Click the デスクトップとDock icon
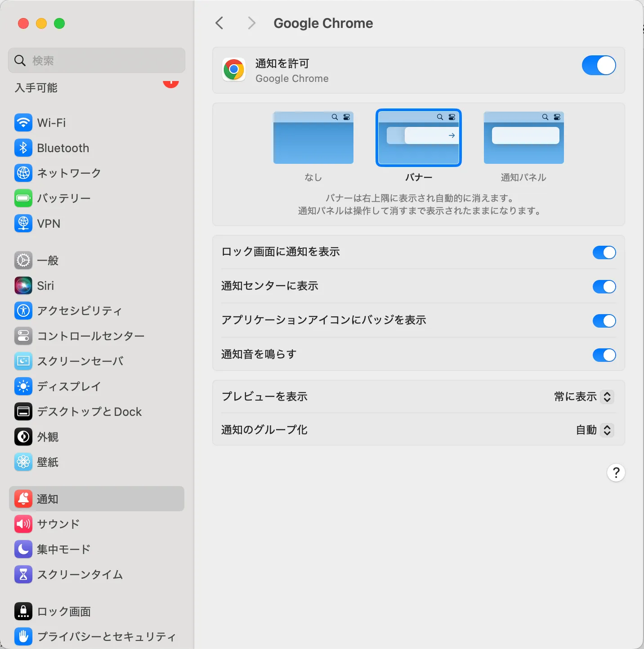The height and width of the screenshot is (649, 644). (x=23, y=411)
